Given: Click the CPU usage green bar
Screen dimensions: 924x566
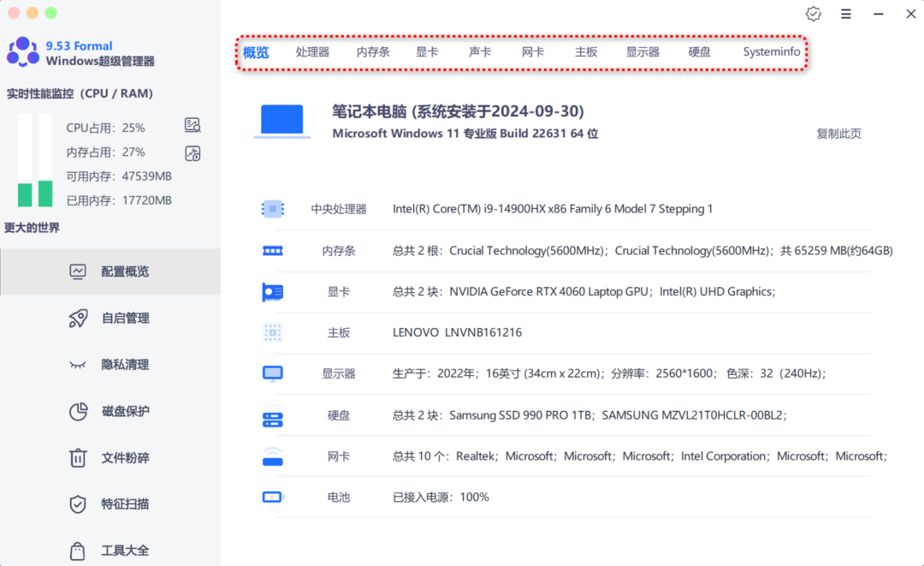Looking at the screenshot, I should [x=25, y=195].
